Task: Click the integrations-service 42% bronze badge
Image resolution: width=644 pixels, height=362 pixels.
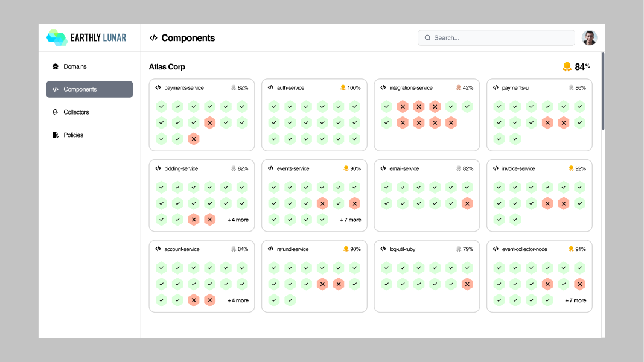Action: tap(458, 88)
